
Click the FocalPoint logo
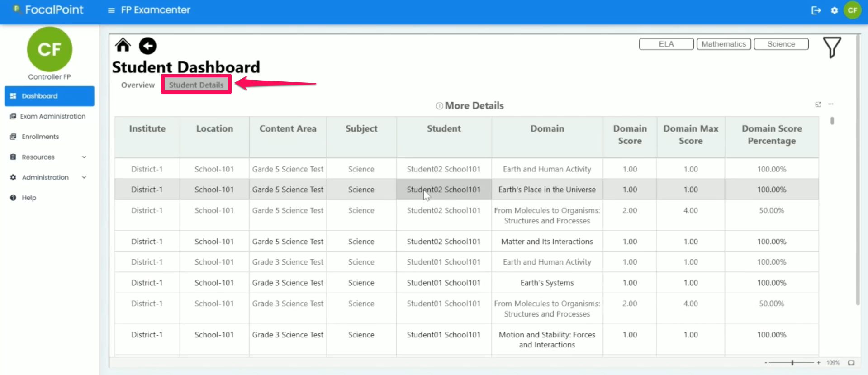(48, 9)
